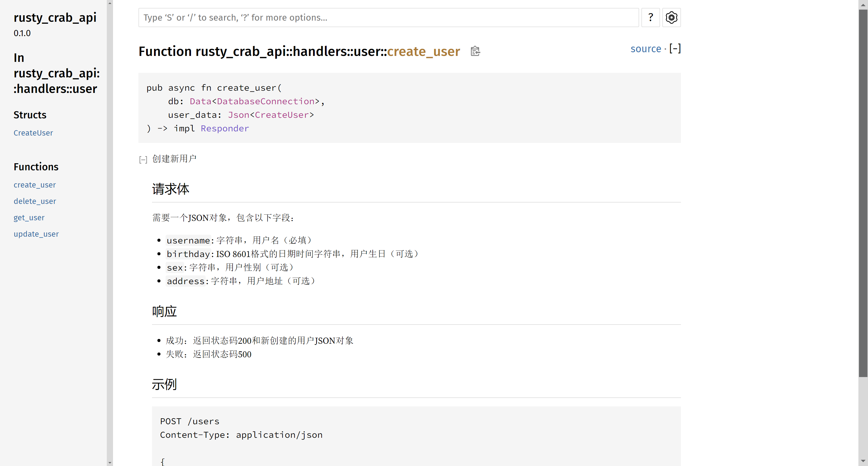Open the CreateUser struct in sidebar
The height and width of the screenshot is (466, 868).
pyautogui.click(x=33, y=133)
